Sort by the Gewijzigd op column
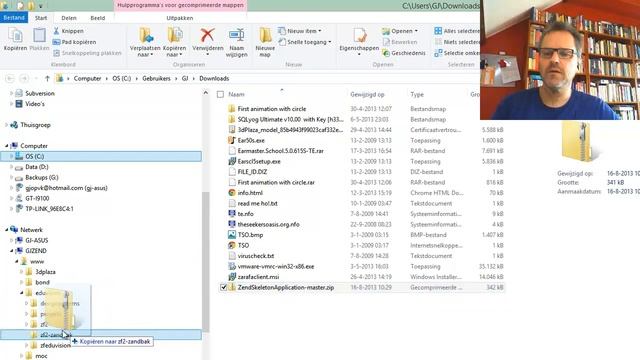The image size is (640, 360). 367,95
